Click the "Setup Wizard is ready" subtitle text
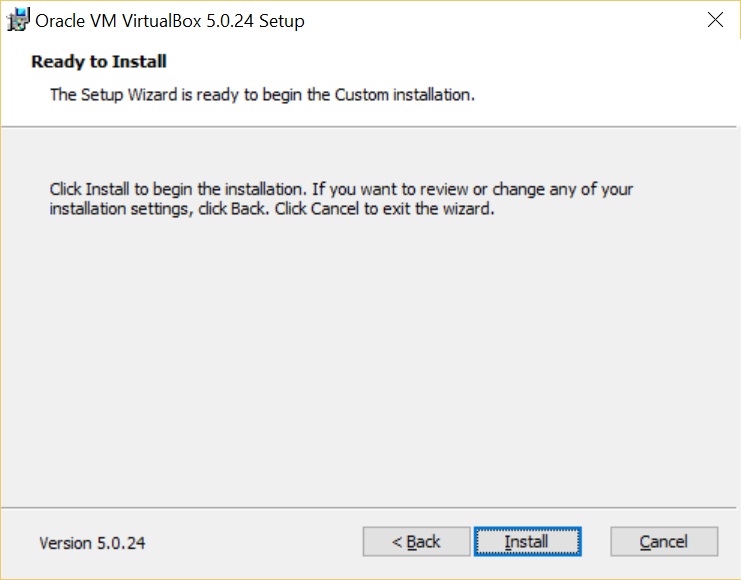The width and height of the screenshot is (741, 580). 261,96
